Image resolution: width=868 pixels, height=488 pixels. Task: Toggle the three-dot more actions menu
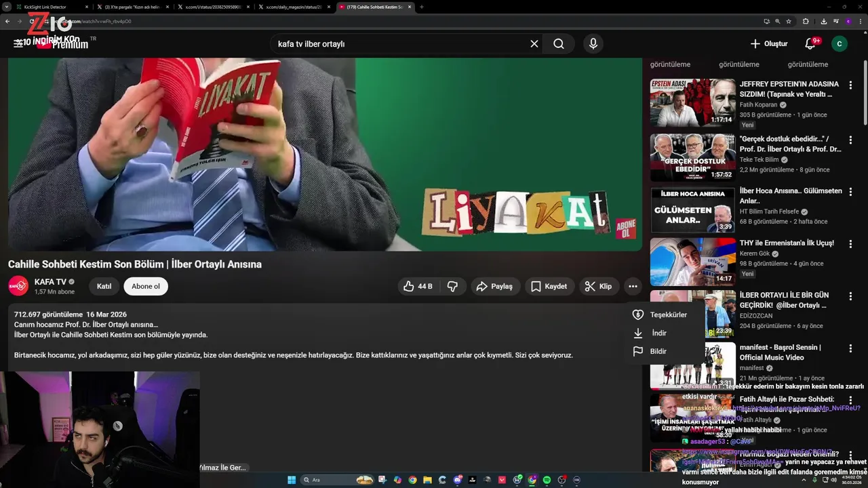click(x=633, y=286)
